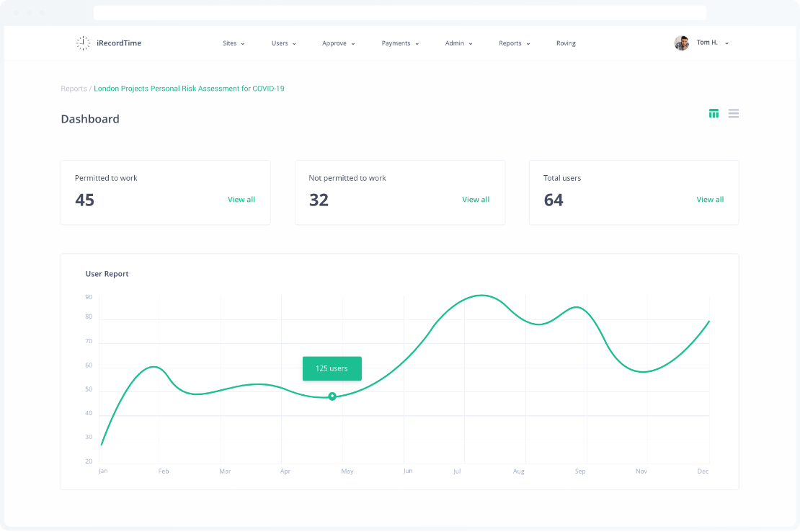Click Tom H. profile avatar
Viewport: 800px width, 532px height.
[x=681, y=43]
